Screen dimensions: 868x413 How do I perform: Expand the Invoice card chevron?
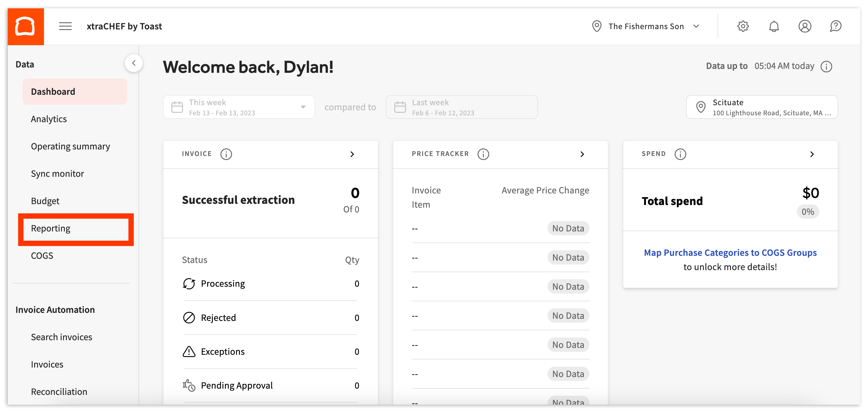352,154
